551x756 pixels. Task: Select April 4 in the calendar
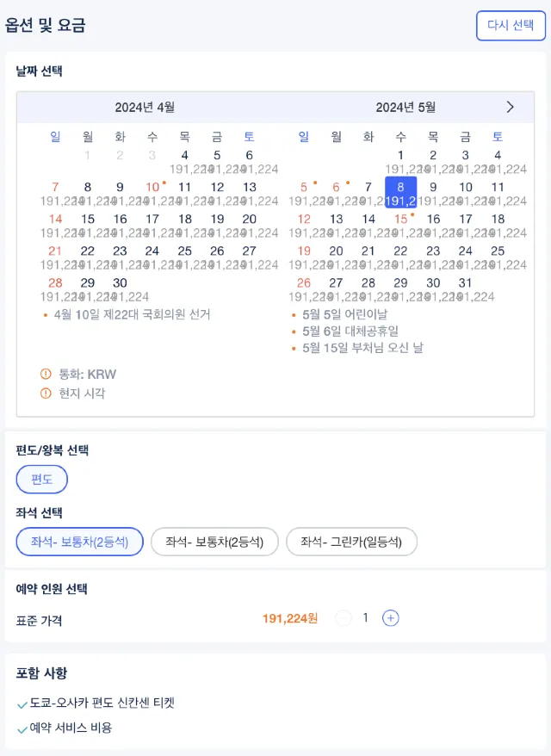(x=184, y=160)
